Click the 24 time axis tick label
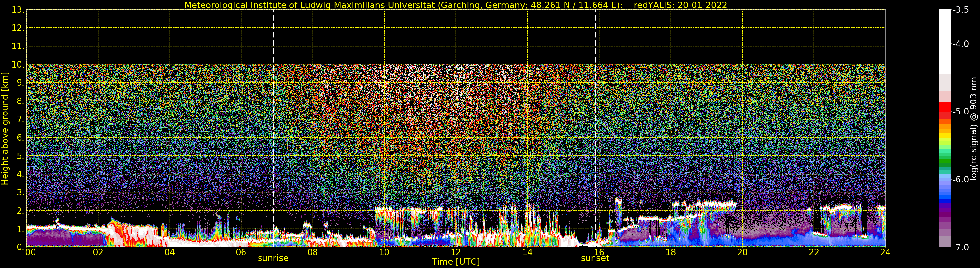 click(885, 252)
